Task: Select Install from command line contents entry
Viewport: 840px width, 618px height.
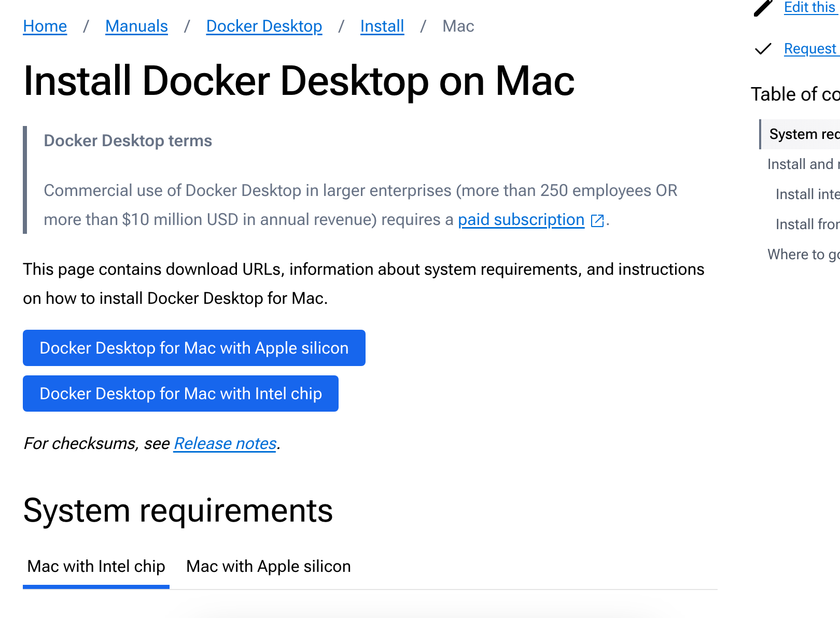Action: click(x=807, y=224)
